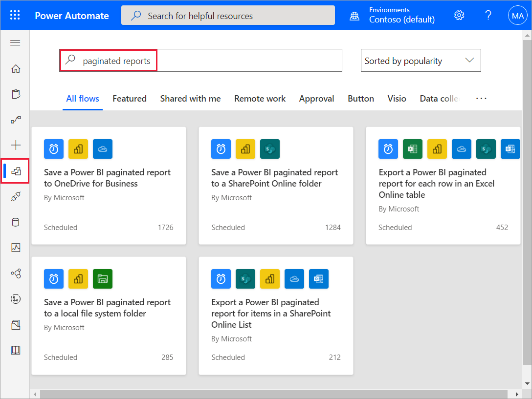The image size is (532, 399).
Task: Open the Home icon in the sidebar
Action: point(15,69)
